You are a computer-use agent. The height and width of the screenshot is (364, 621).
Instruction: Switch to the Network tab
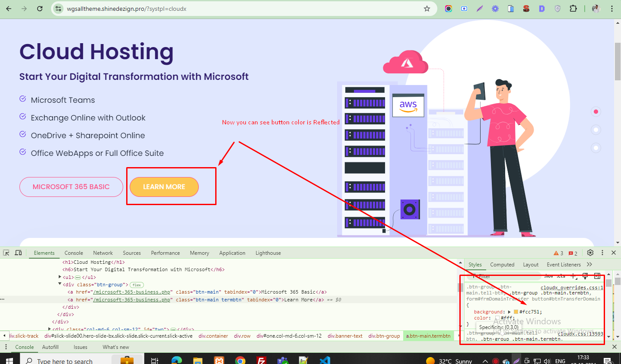point(103,253)
